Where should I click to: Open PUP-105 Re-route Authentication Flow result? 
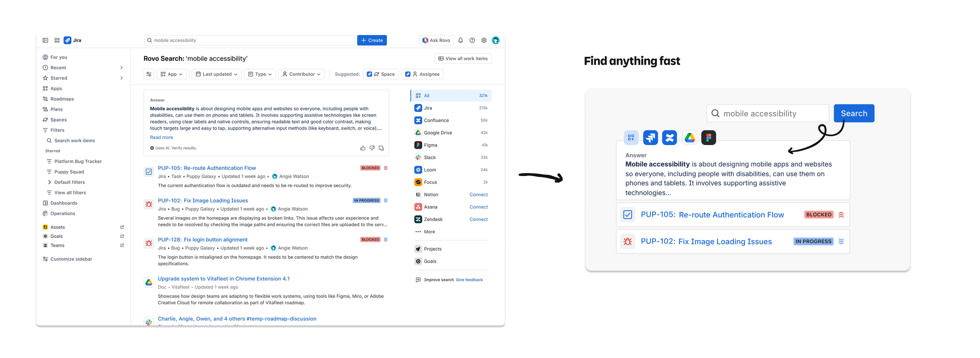coord(207,168)
